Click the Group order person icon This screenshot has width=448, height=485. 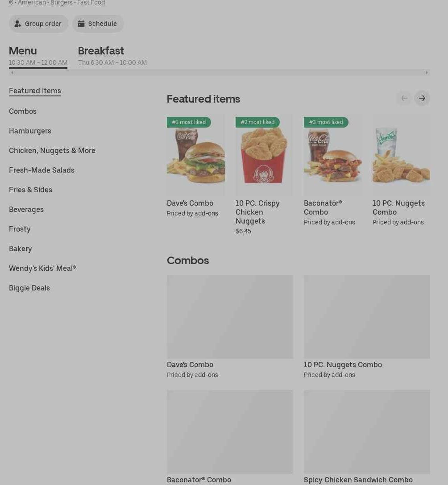tap(18, 24)
